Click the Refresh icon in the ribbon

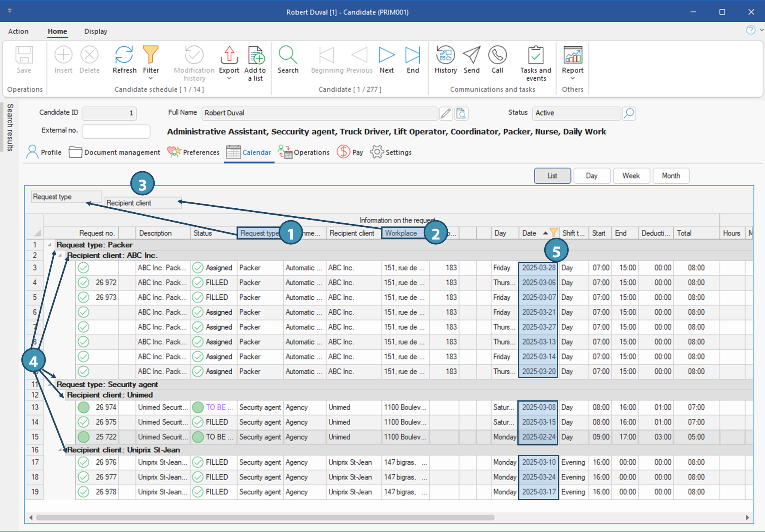(124, 55)
